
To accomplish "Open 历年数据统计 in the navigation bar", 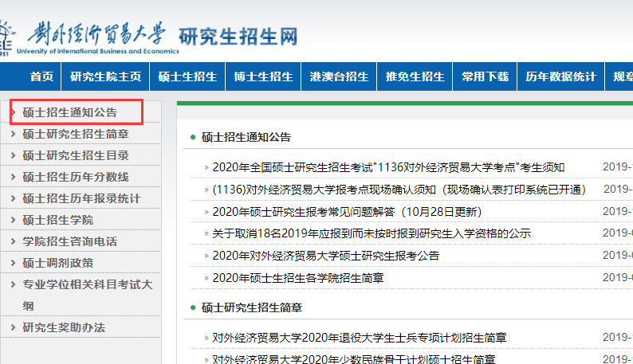I will [x=560, y=76].
